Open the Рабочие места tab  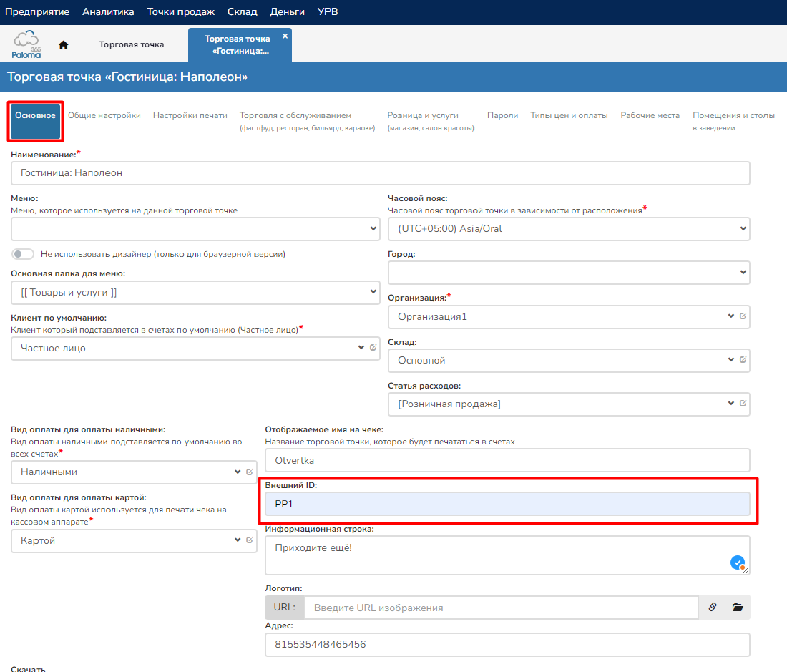[x=650, y=115]
